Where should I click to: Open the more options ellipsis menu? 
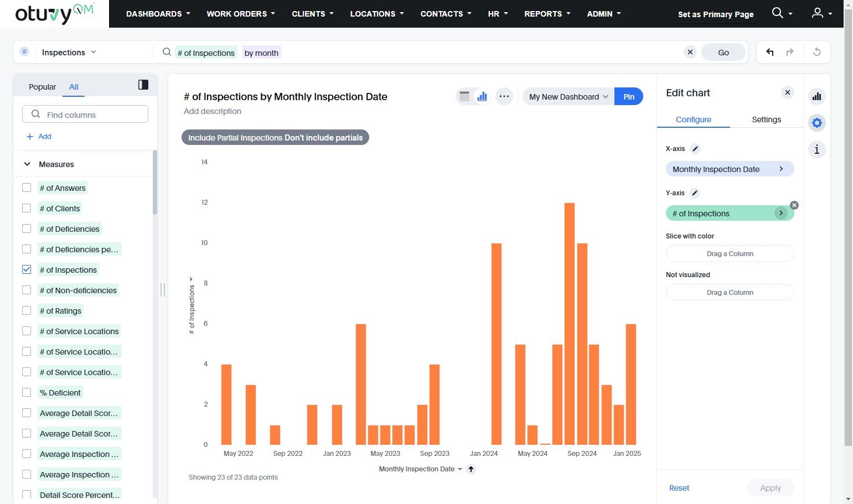point(504,96)
